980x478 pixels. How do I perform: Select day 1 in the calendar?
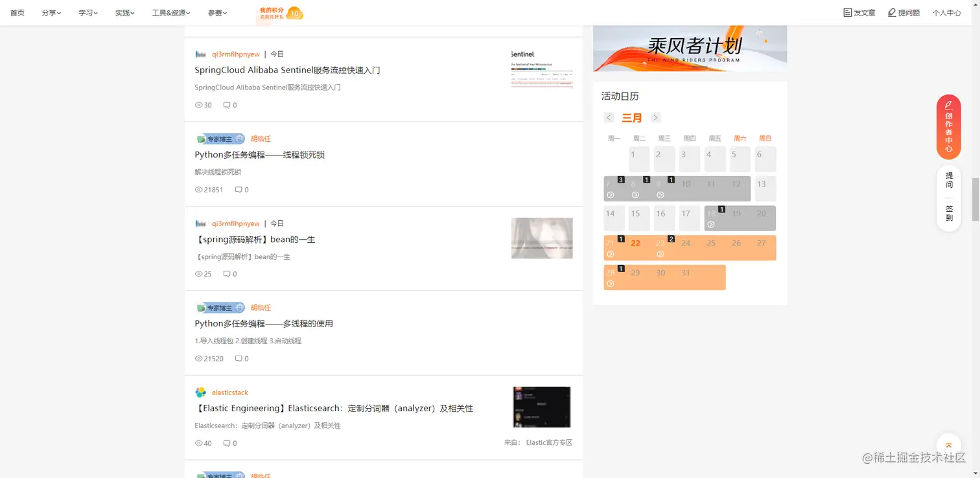pos(639,159)
